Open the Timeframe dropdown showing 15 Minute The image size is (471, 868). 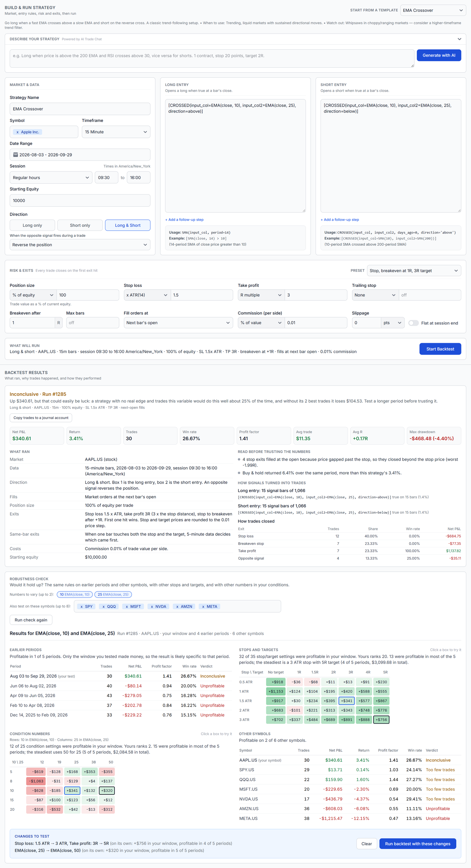click(116, 132)
